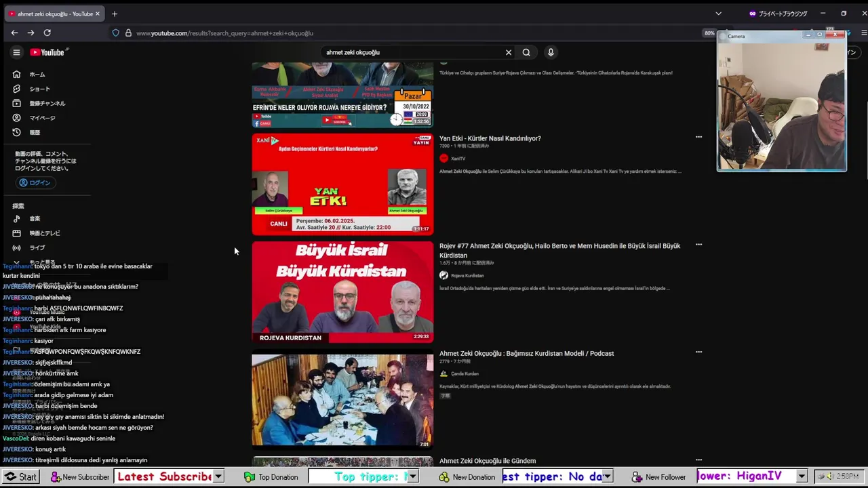868x488 pixels.
Task: Open the Top tipper dropdown arrow
Action: tap(412, 476)
